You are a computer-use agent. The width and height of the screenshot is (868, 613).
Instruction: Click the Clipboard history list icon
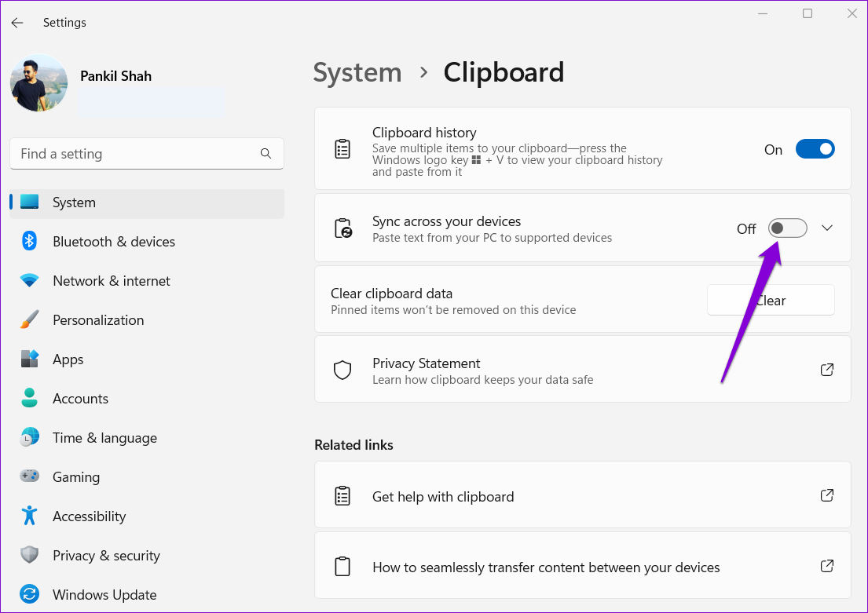point(342,149)
